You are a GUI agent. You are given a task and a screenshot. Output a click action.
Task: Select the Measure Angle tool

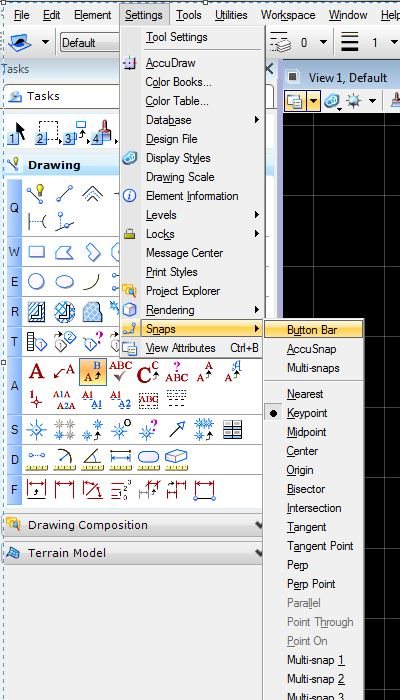point(92,460)
